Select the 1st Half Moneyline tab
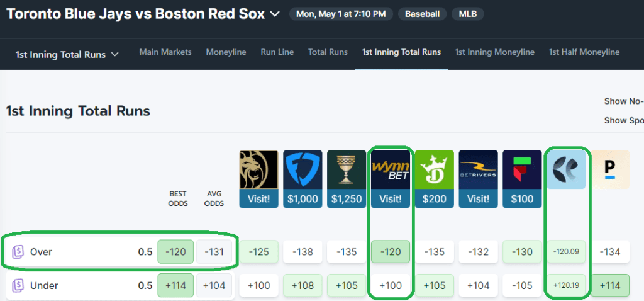 (x=584, y=52)
